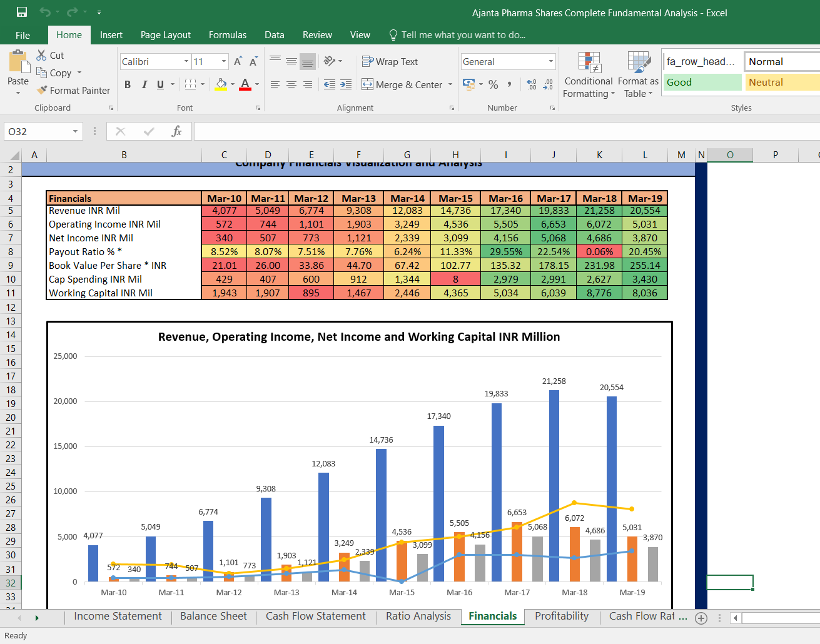Select column header O
820x644 pixels.
tap(730, 155)
